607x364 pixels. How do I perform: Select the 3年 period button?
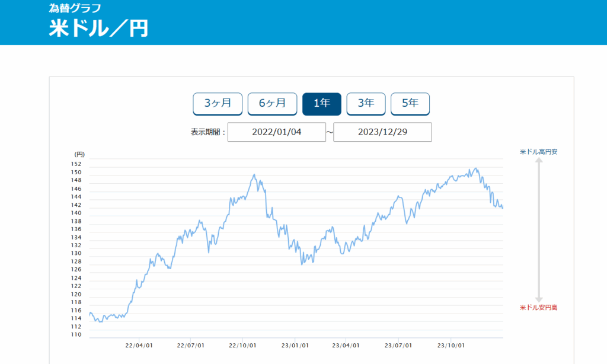click(366, 103)
